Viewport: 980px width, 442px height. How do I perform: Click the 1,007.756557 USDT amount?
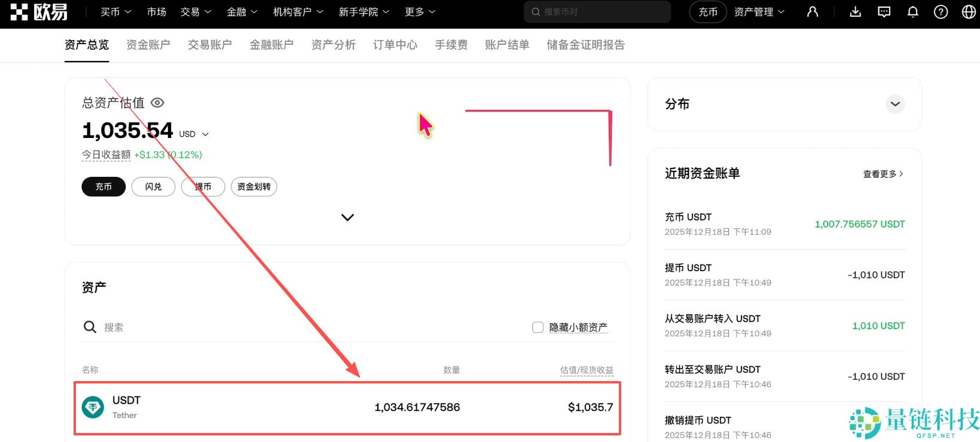tap(860, 224)
